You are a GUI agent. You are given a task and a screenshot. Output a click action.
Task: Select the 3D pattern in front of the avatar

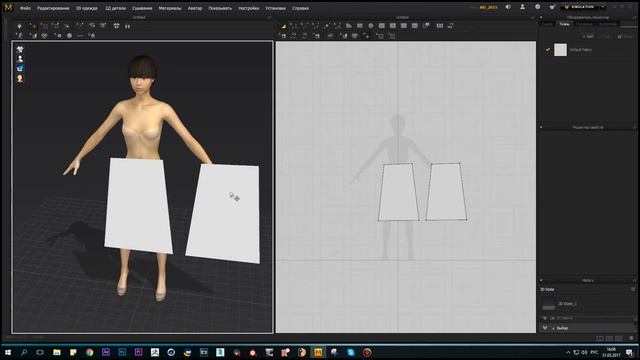tap(138, 206)
